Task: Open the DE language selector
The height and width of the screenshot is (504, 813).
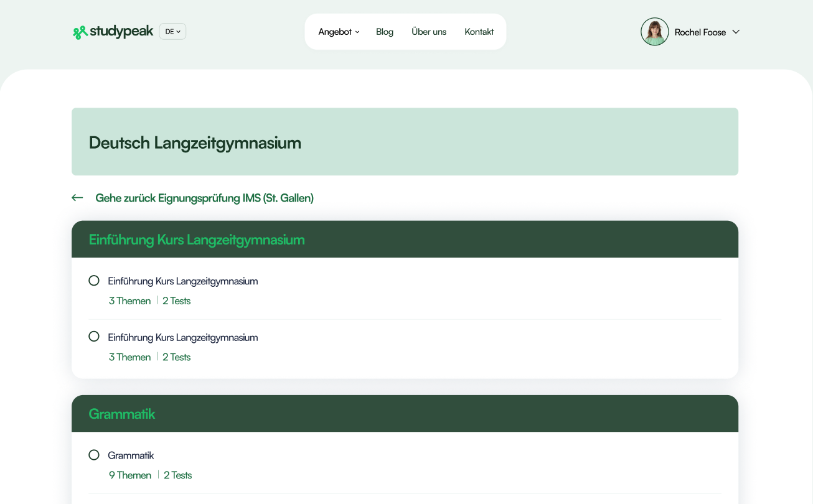Action: [x=172, y=32]
